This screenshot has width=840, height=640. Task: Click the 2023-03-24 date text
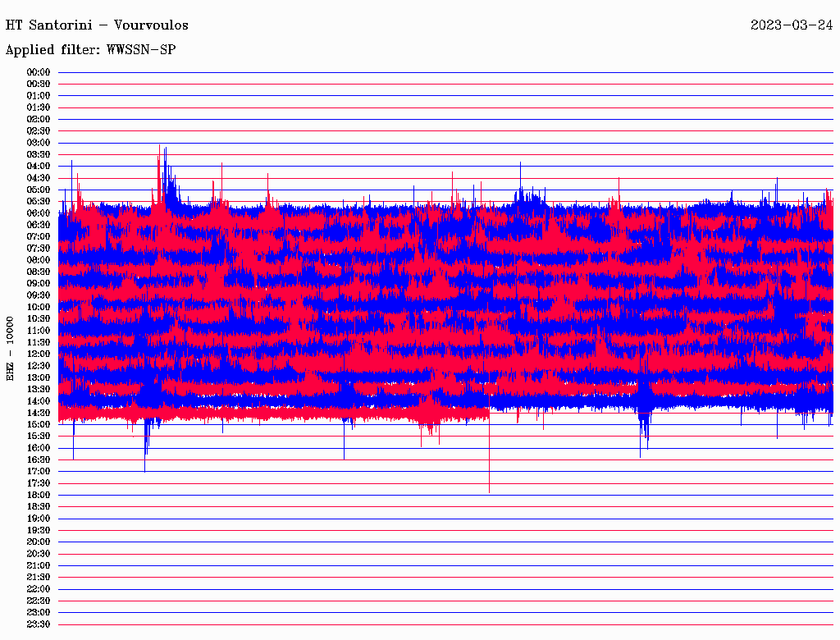pos(791,25)
